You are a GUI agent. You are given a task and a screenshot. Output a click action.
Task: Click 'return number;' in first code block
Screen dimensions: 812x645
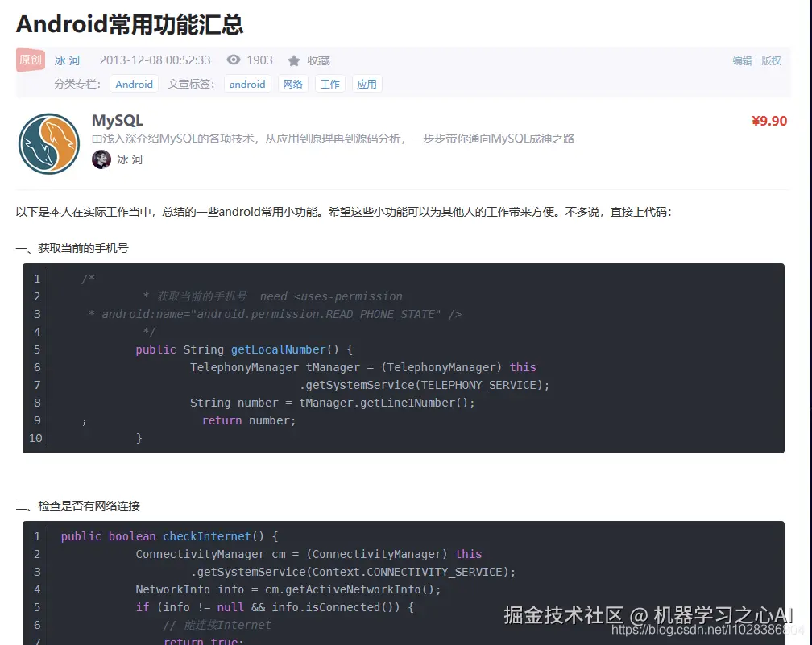click(249, 420)
